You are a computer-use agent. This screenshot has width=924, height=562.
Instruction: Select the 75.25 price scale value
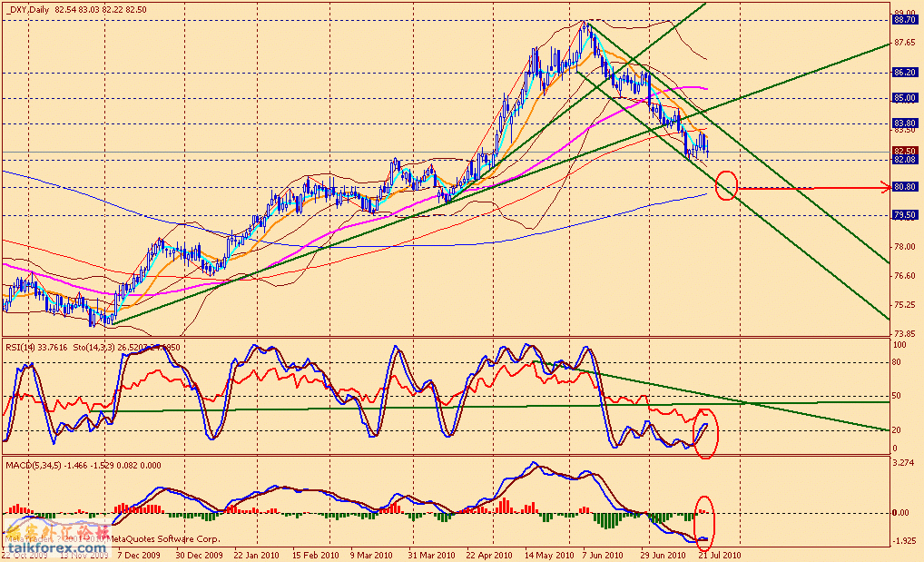[x=904, y=305]
